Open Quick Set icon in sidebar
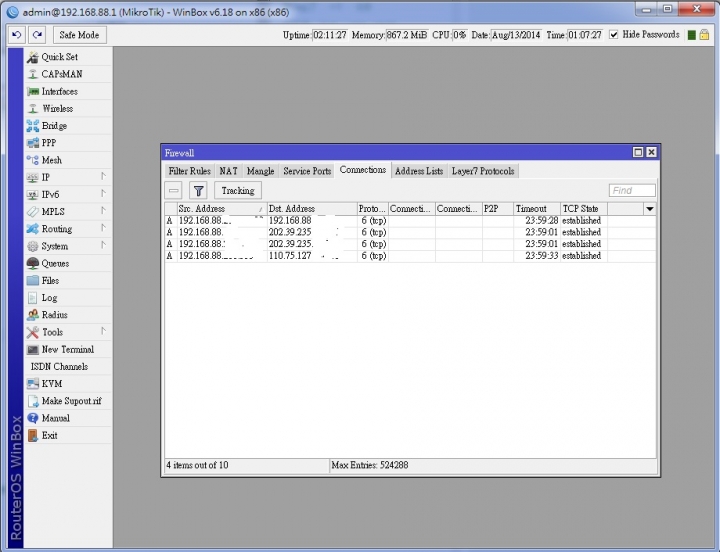This screenshot has height=552, width=720. 33,57
